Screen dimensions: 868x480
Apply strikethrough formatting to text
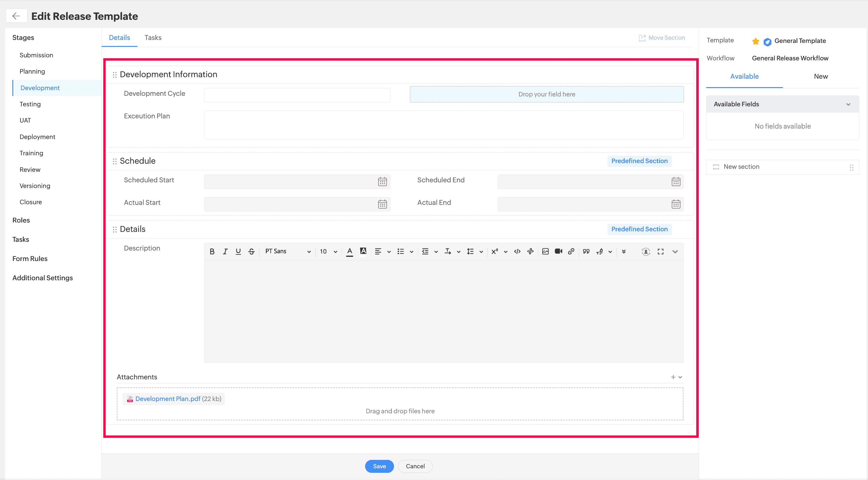click(251, 251)
